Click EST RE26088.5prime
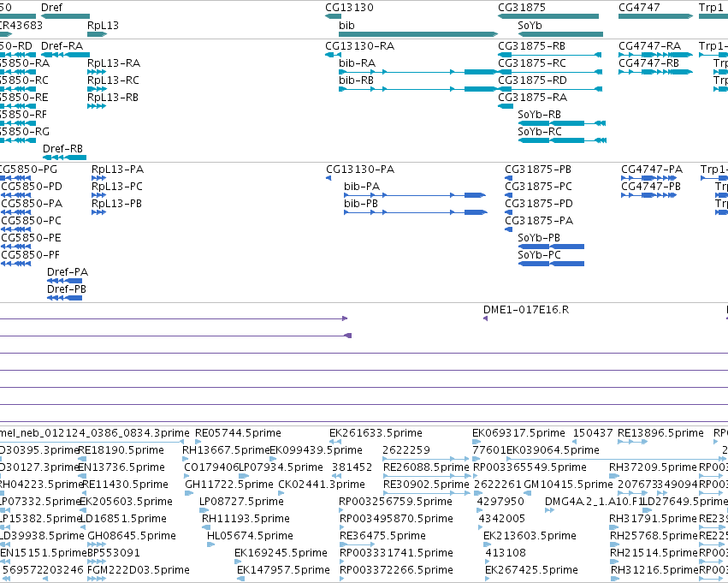Viewport: 728px width, 583px height. point(425,476)
